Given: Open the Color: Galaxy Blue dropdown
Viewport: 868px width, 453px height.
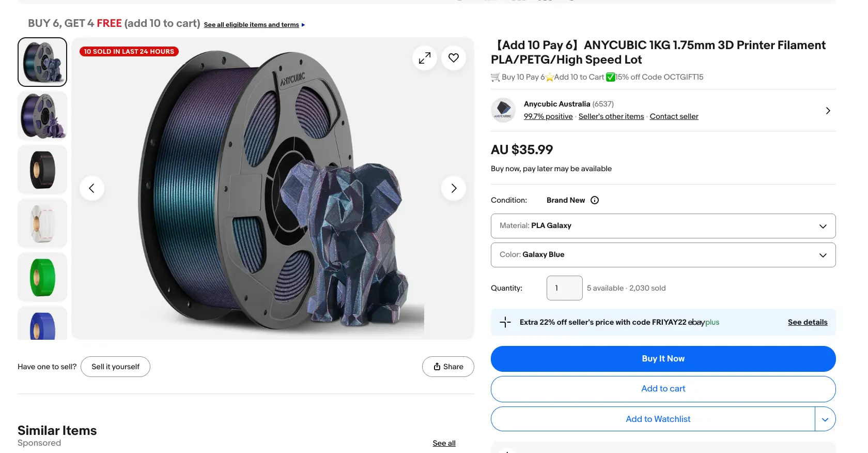Looking at the screenshot, I should tap(663, 254).
